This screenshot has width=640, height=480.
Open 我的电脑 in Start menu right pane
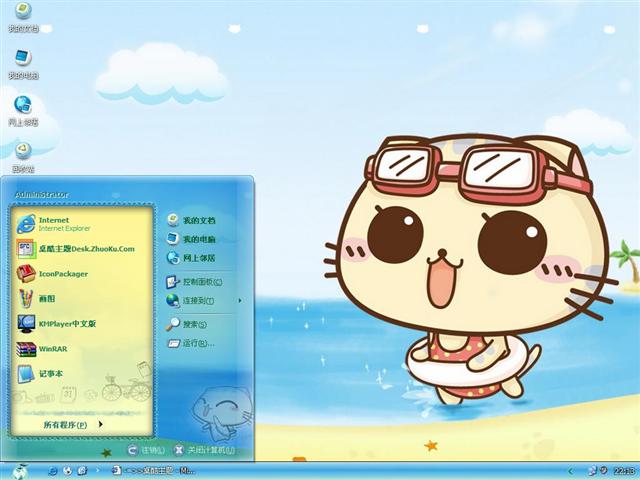pos(191,239)
